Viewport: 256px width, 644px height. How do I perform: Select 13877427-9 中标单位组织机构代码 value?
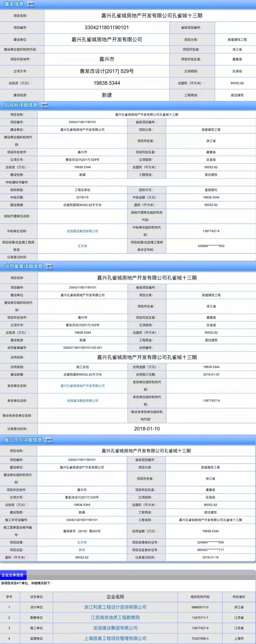[211, 231]
